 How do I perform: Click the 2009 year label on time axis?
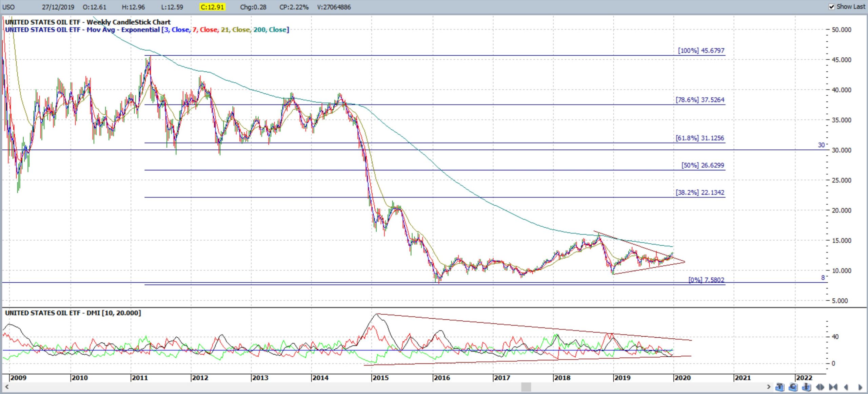(x=18, y=378)
